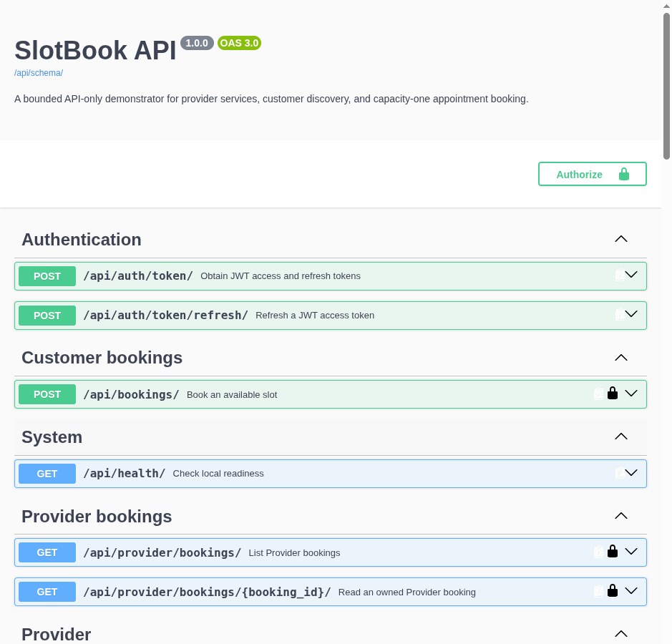The image size is (672, 644).
Task: Click 'Check local readiness' summary
Action: (x=218, y=474)
